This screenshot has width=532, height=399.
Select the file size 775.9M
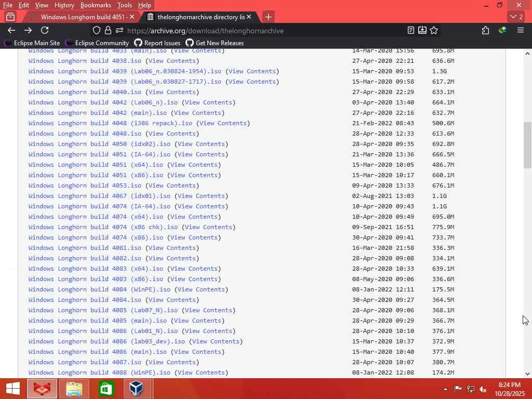pyautogui.click(x=443, y=227)
